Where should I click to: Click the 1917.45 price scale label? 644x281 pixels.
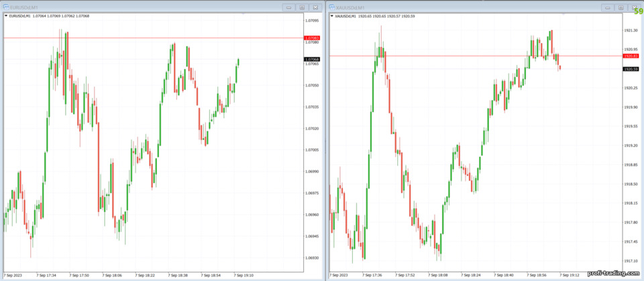tap(631, 241)
